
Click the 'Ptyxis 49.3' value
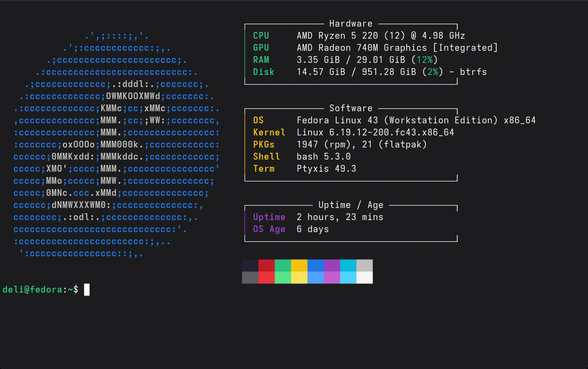click(326, 169)
